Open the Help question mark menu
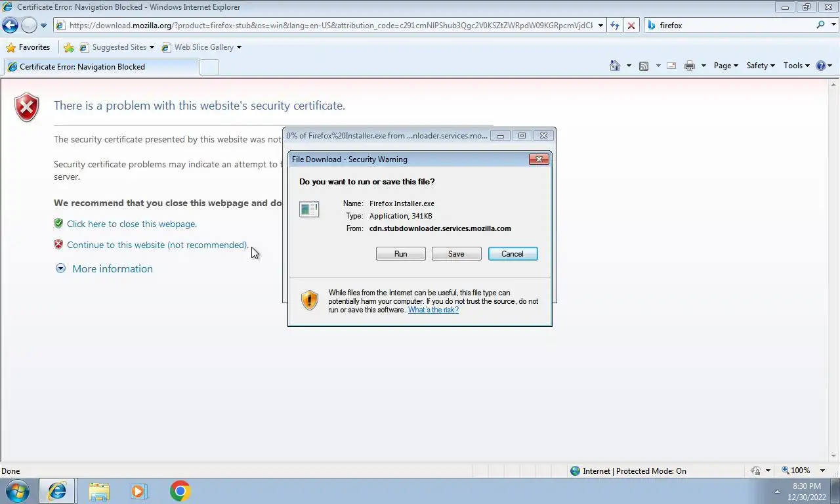Viewport: 840px width, 504px height. [824, 66]
